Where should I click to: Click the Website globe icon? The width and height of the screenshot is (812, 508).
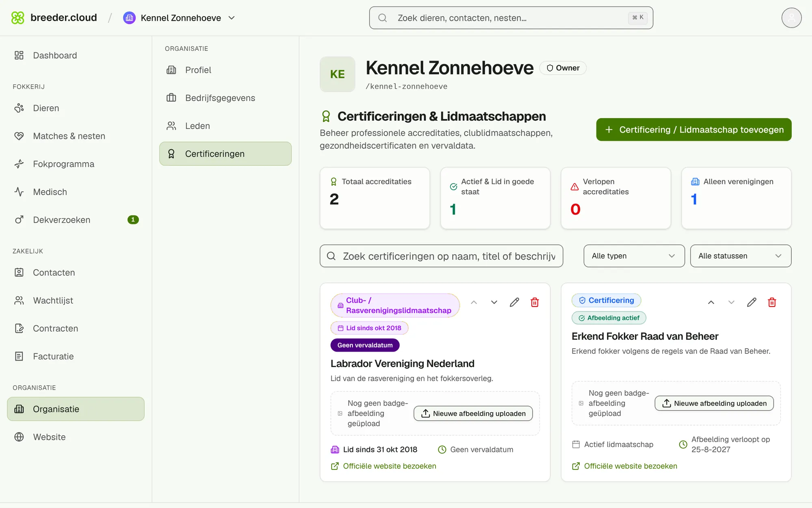(19, 437)
